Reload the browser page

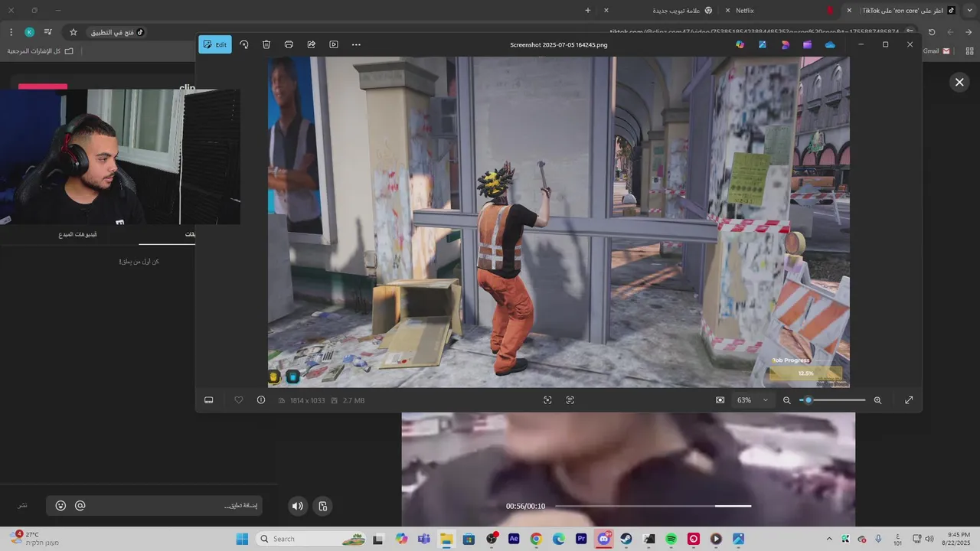[x=932, y=32]
